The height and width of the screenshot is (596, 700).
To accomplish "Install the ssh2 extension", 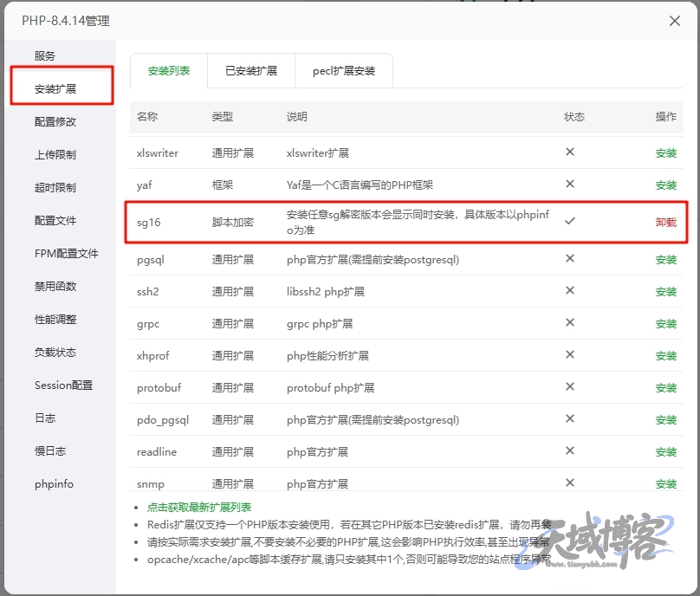I will point(665,292).
